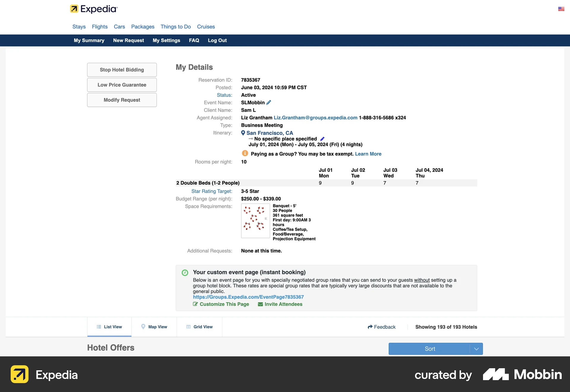Click the Modify Request button
This screenshot has width=570, height=392.
121,100
